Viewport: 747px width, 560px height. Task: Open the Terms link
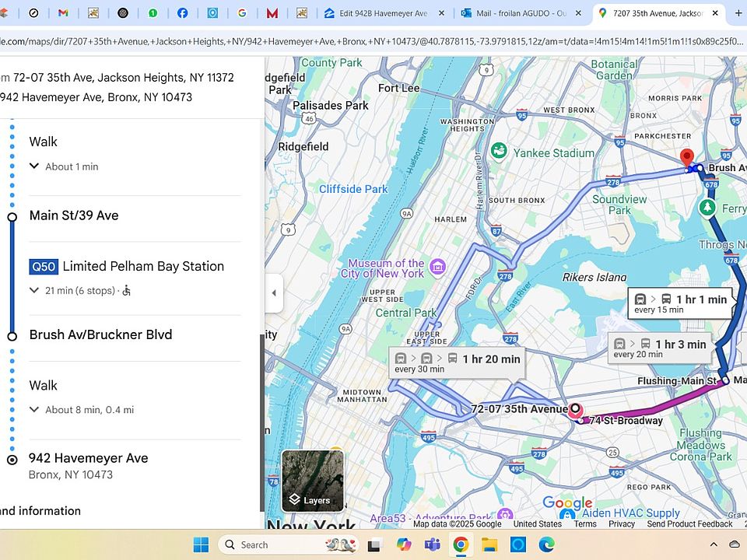pyautogui.click(x=585, y=523)
